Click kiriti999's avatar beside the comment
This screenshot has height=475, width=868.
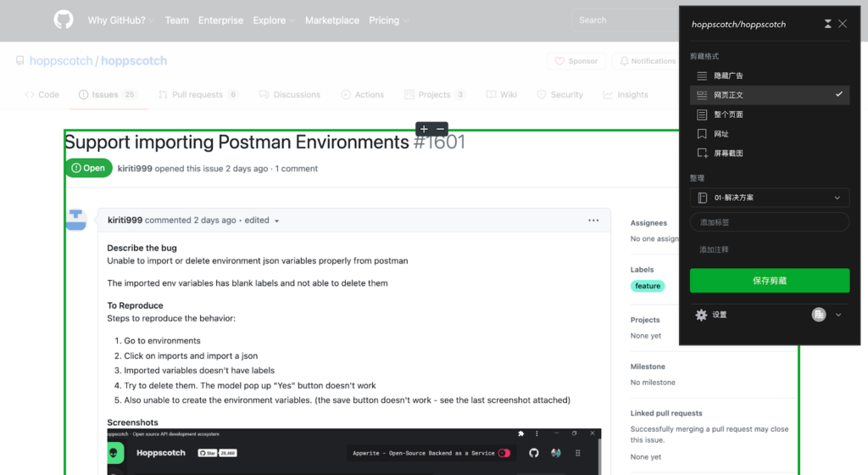[75, 219]
